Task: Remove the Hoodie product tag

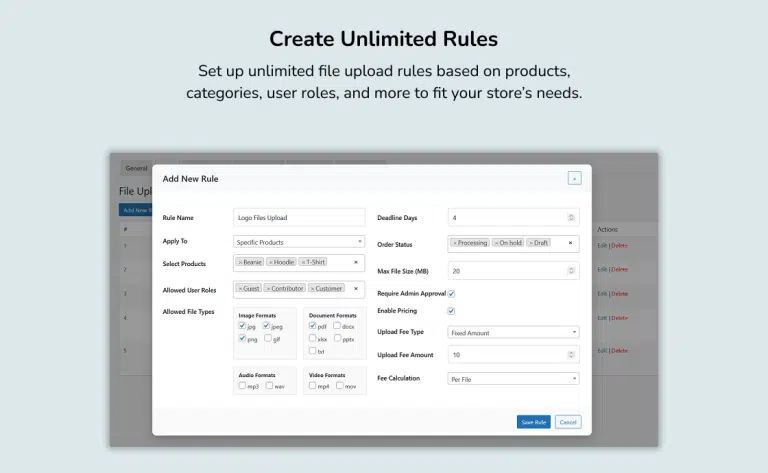Action: [271, 262]
